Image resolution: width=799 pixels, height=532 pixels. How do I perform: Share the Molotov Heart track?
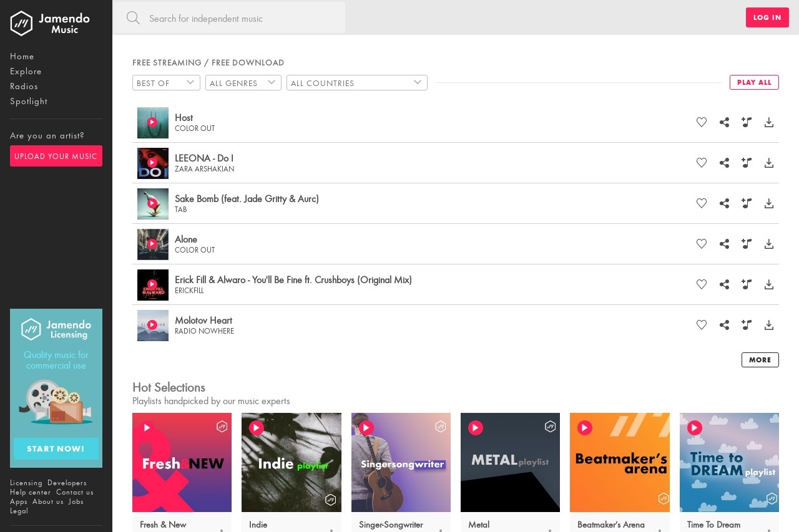pyautogui.click(x=724, y=325)
